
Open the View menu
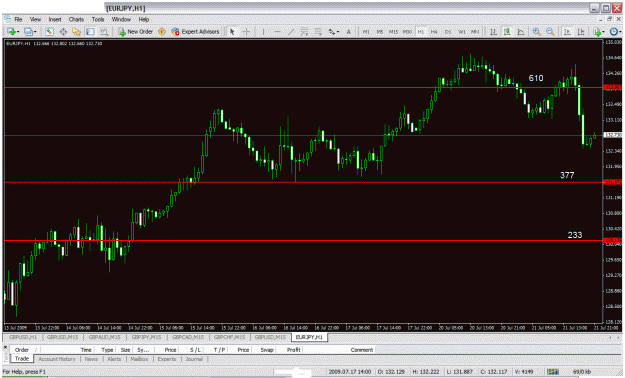35,19
